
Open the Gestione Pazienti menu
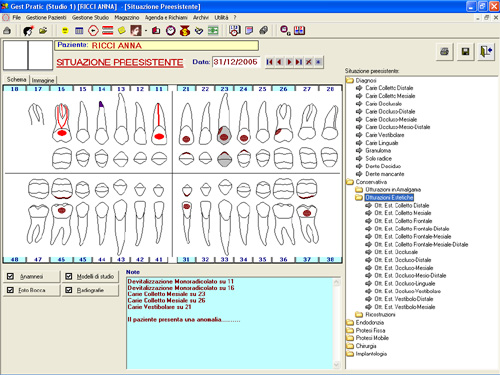click(x=46, y=17)
